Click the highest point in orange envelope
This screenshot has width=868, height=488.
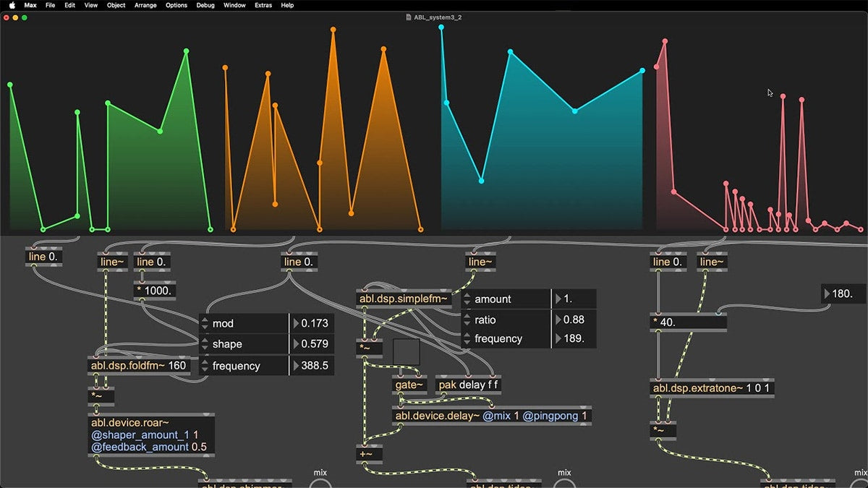click(333, 30)
